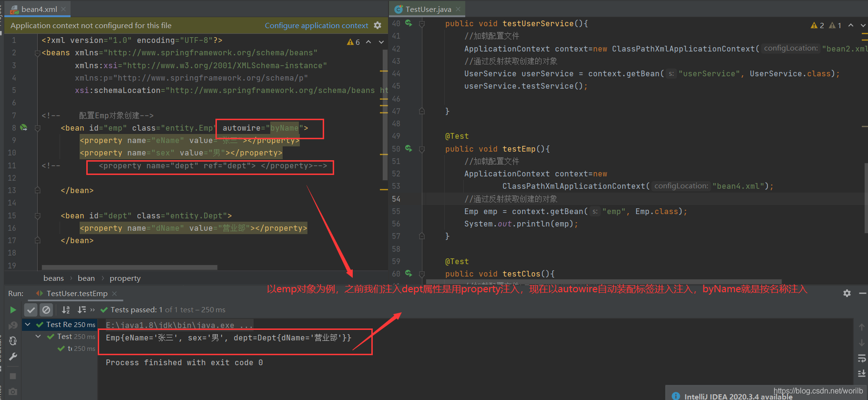Run testUserService from gutter icon line 40
Screen dimensions: 868x400
click(408, 23)
